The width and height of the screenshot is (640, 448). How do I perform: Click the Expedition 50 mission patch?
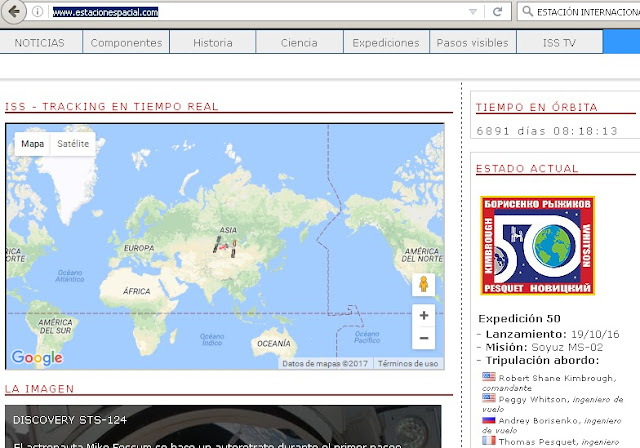point(538,246)
